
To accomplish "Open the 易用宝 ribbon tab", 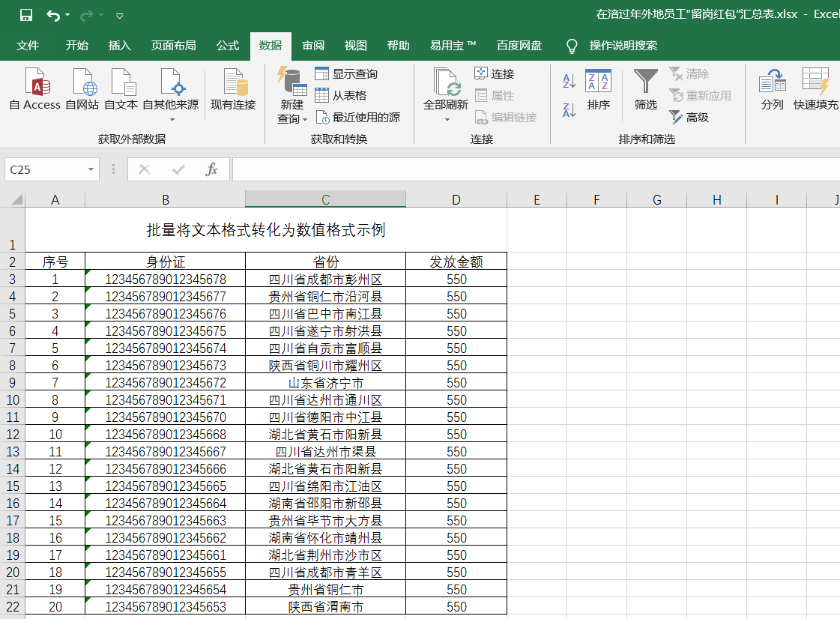I will 453,46.
